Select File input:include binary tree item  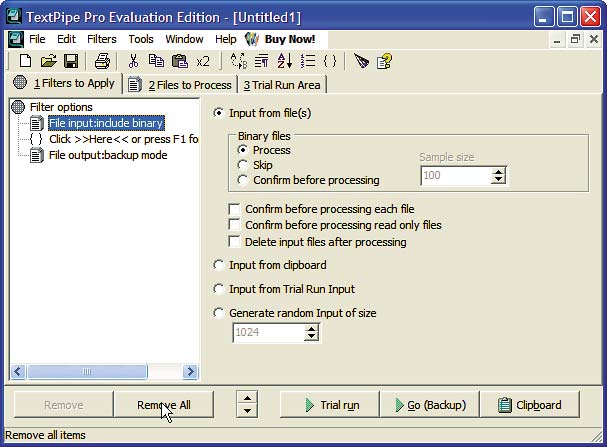coord(106,123)
